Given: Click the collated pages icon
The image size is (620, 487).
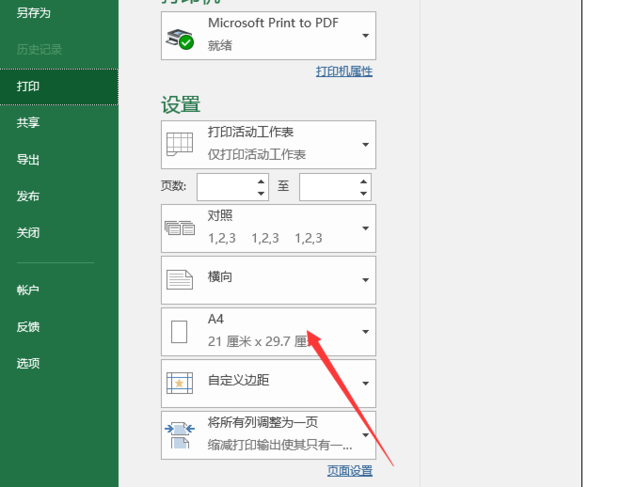Looking at the screenshot, I should (180, 228).
